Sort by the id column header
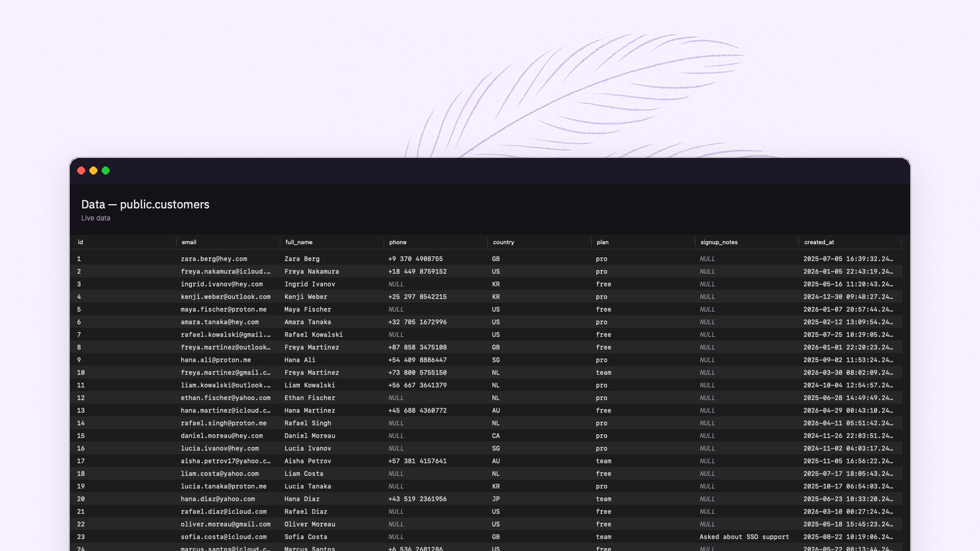This screenshot has height=551, width=980. click(x=124, y=242)
